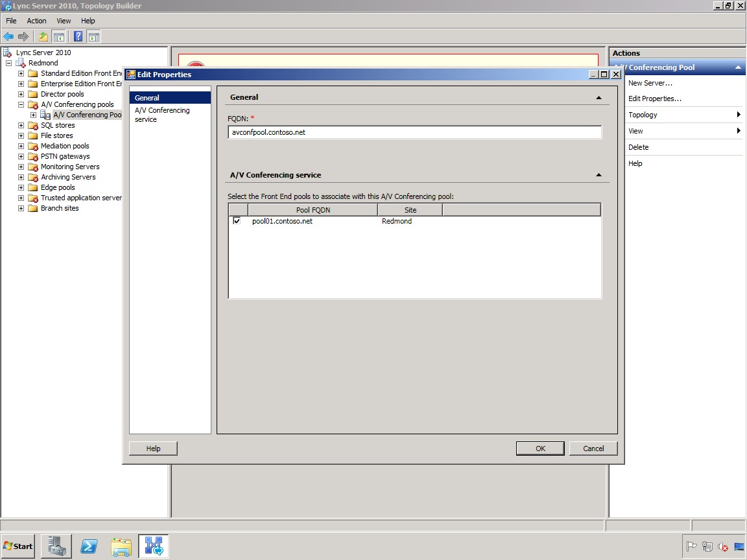Select General in dialog navigation list
The height and width of the screenshot is (560, 747).
click(x=170, y=98)
